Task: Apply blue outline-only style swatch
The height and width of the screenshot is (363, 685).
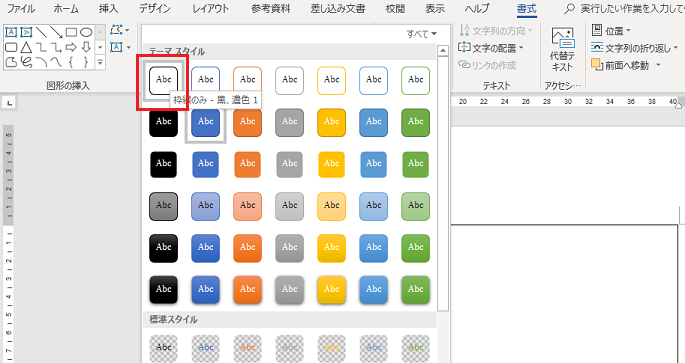Action: coord(205,80)
